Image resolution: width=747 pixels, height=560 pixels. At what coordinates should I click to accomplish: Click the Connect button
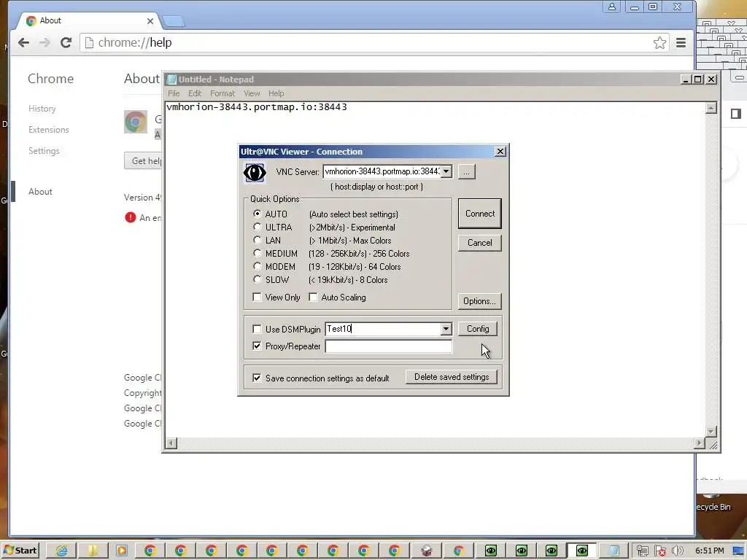480,214
